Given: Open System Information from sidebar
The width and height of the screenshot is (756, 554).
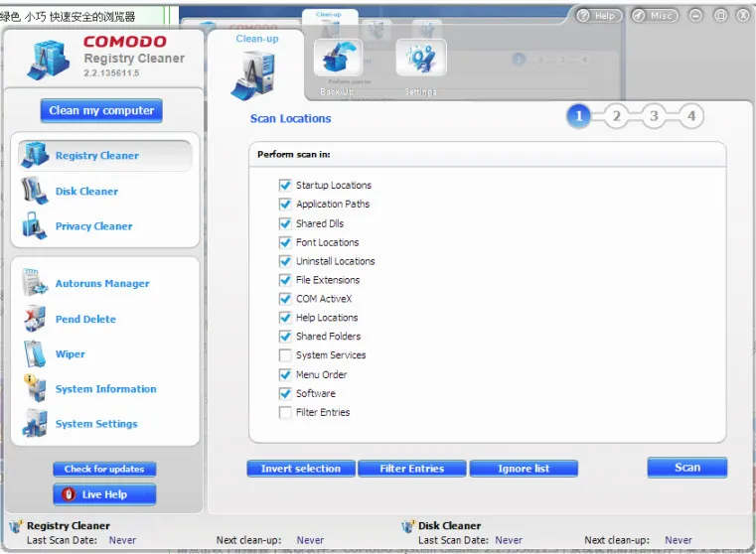Looking at the screenshot, I should (x=105, y=389).
